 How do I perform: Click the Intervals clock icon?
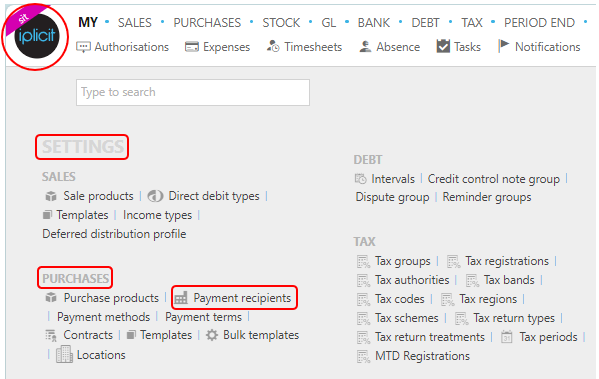pos(361,178)
